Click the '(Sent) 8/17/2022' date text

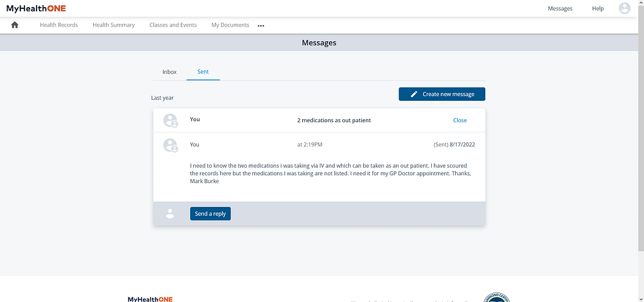tap(455, 145)
